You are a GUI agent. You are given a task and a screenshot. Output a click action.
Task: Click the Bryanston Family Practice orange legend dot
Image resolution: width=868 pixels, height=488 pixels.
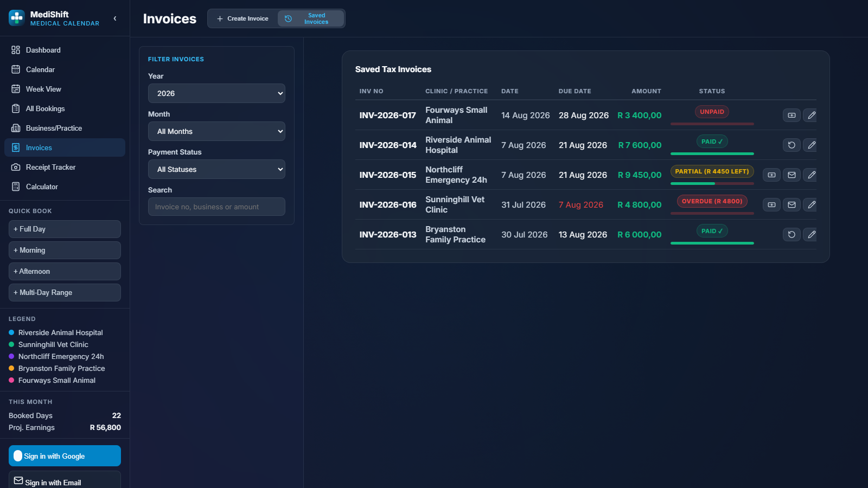click(11, 368)
